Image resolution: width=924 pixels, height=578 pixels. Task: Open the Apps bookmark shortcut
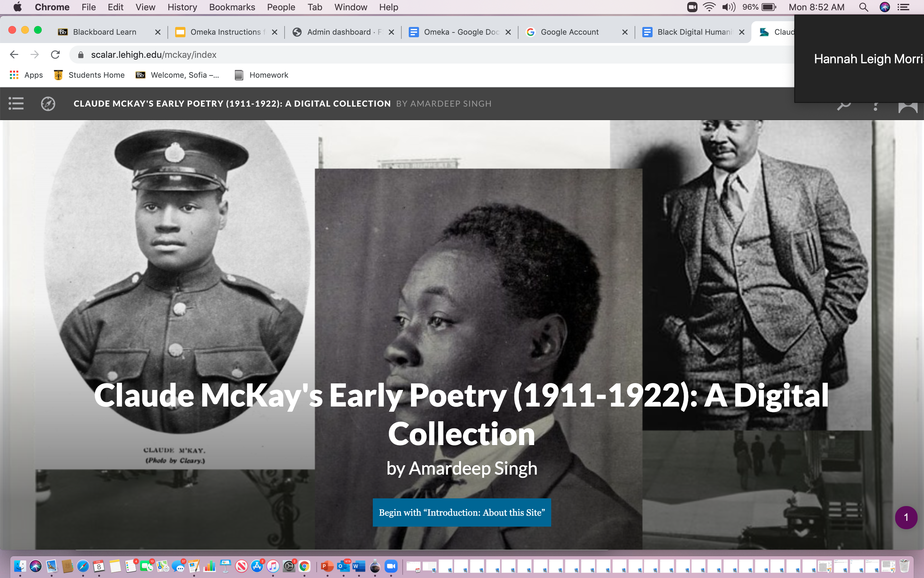pos(26,75)
